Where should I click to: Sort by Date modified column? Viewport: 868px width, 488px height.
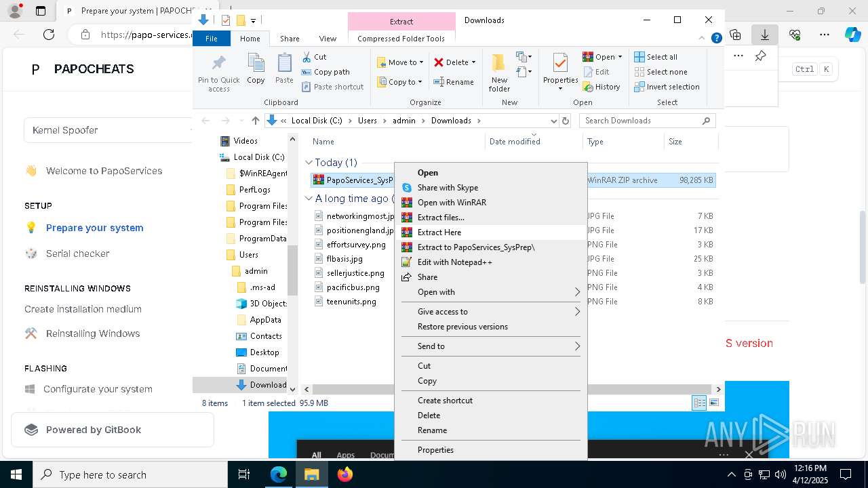515,142
